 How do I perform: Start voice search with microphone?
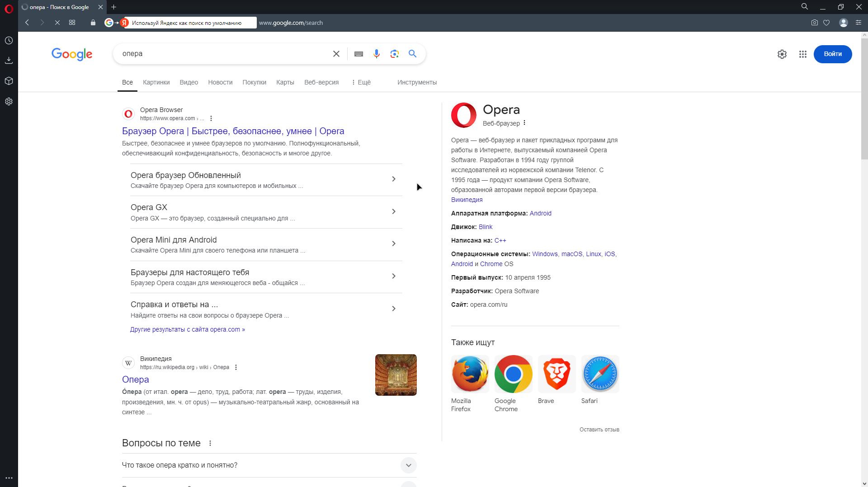coord(377,54)
